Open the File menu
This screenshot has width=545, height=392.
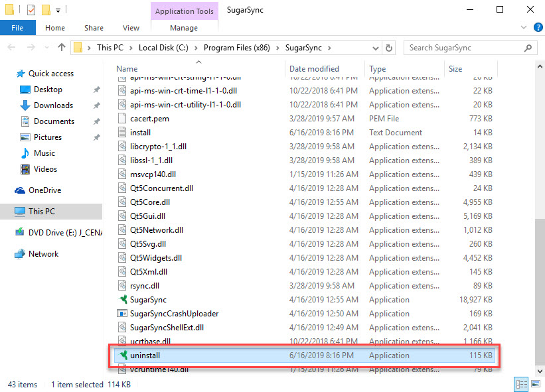pos(17,28)
